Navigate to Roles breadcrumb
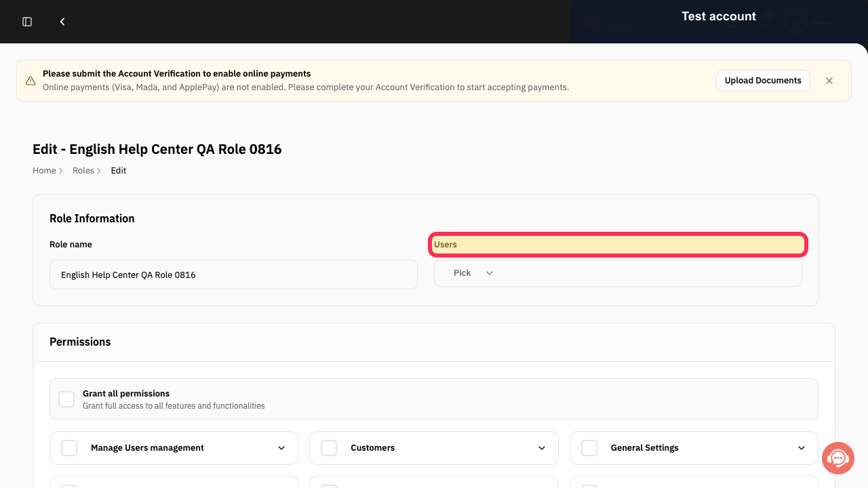The width and height of the screenshot is (868, 488). click(83, 171)
